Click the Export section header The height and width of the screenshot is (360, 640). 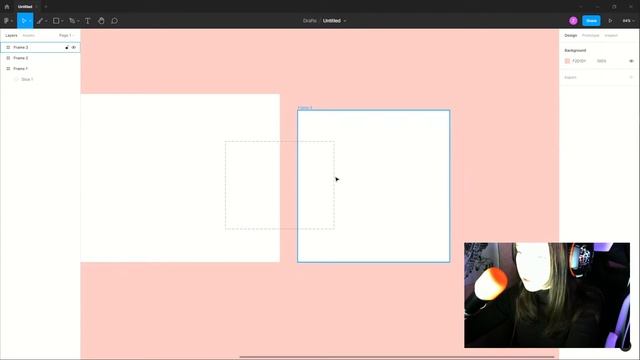pos(570,77)
